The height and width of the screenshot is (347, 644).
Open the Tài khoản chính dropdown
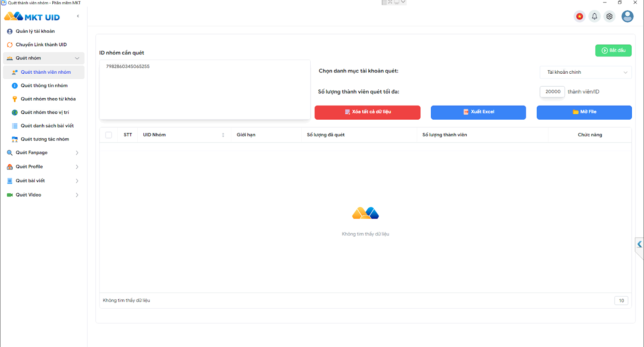coord(586,72)
